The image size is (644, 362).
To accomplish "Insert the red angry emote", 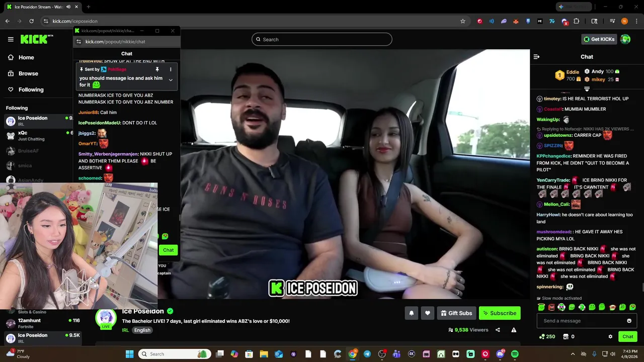I will click(x=551, y=307).
